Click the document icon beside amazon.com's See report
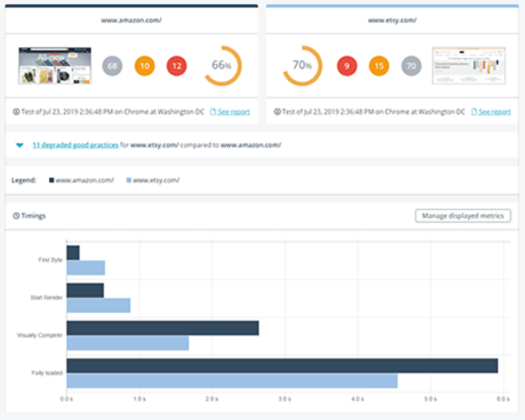Image resolution: width=525 pixels, height=420 pixels. point(212,111)
